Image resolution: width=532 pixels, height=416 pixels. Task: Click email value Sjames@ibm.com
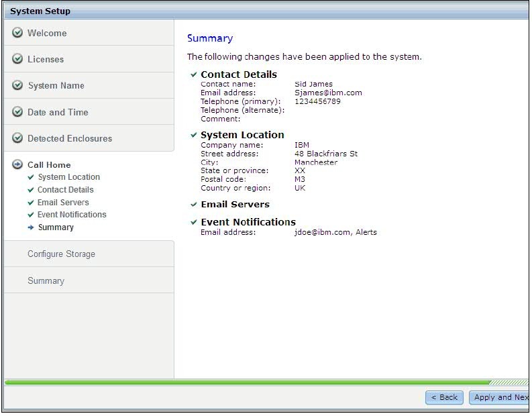(x=328, y=93)
